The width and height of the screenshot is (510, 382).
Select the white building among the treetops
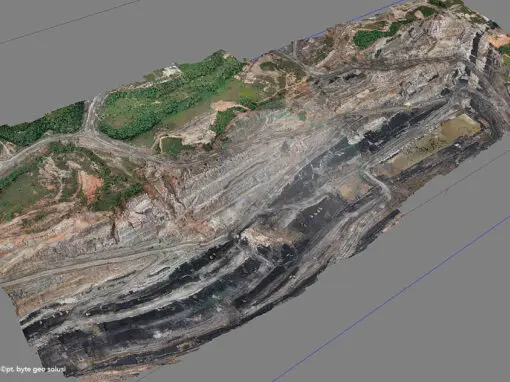pyautogui.click(x=171, y=71)
